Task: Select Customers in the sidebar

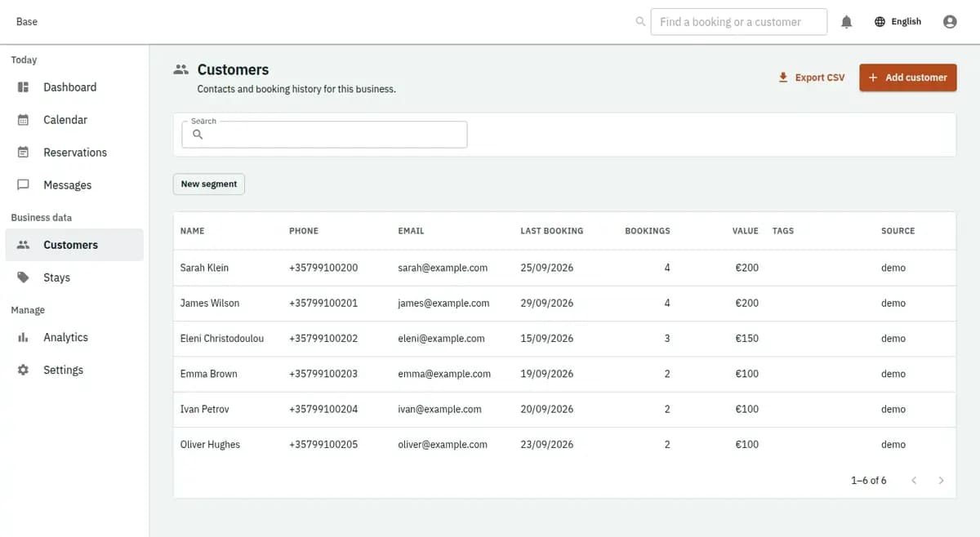Action: pyautogui.click(x=74, y=245)
